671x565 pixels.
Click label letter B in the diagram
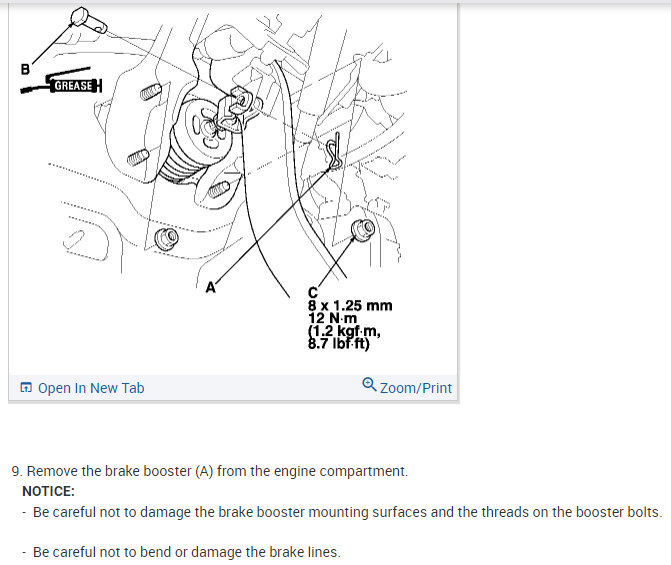[25, 69]
